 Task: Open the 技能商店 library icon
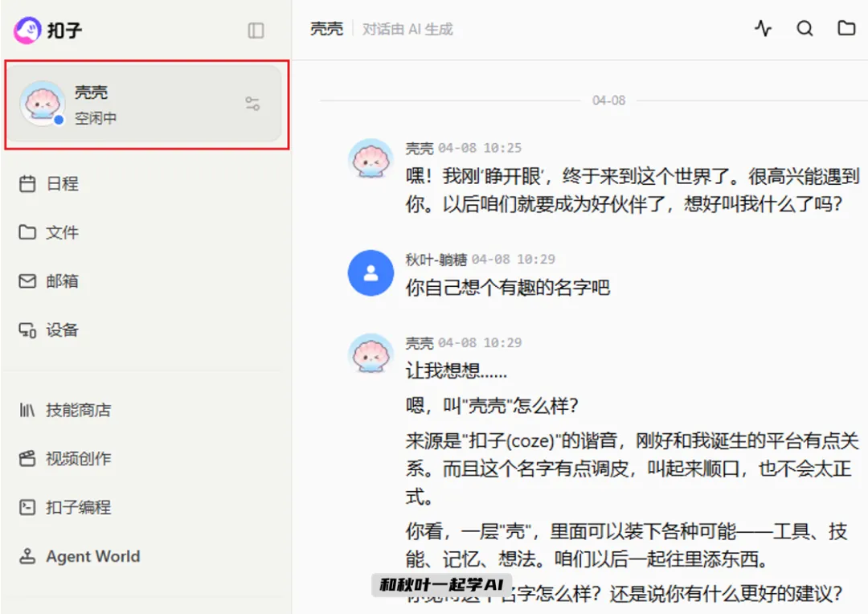pos(27,410)
